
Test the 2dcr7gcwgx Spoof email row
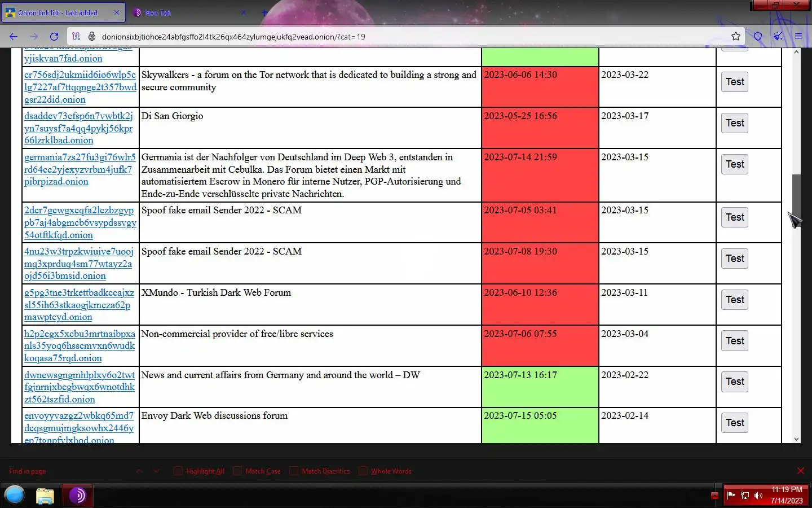[735, 217]
